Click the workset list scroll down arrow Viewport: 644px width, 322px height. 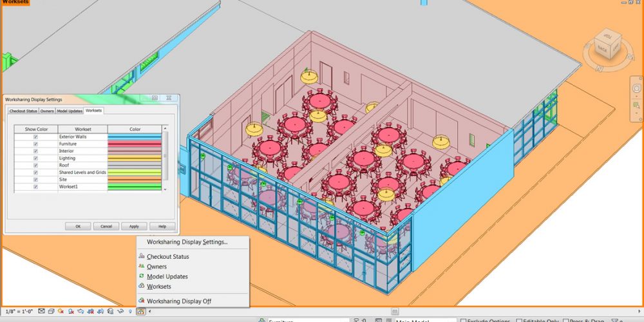point(165,189)
